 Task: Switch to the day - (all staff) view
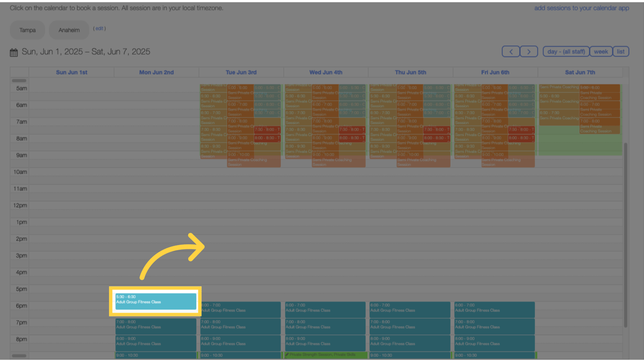click(x=566, y=51)
